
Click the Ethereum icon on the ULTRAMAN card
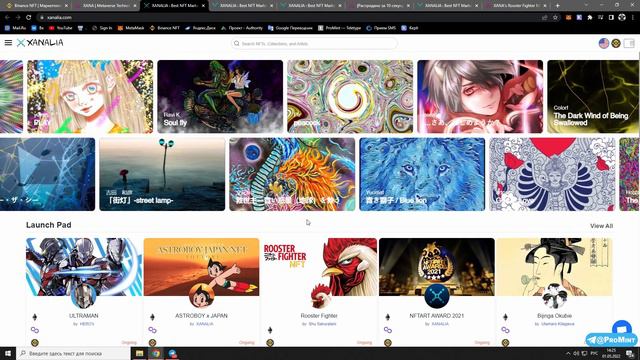click(x=35, y=317)
